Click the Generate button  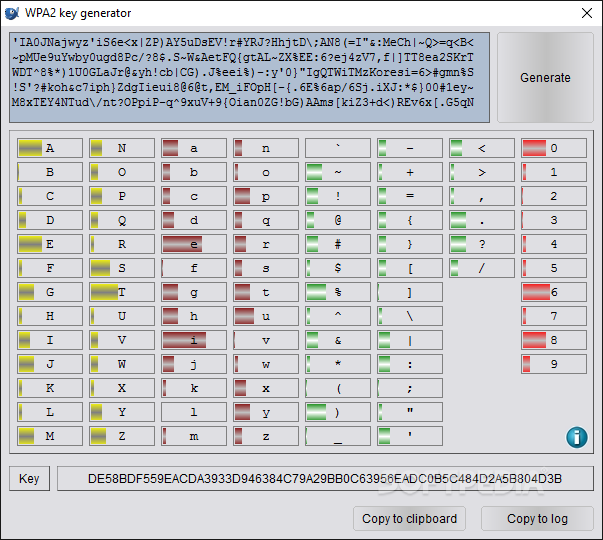(545, 77)
